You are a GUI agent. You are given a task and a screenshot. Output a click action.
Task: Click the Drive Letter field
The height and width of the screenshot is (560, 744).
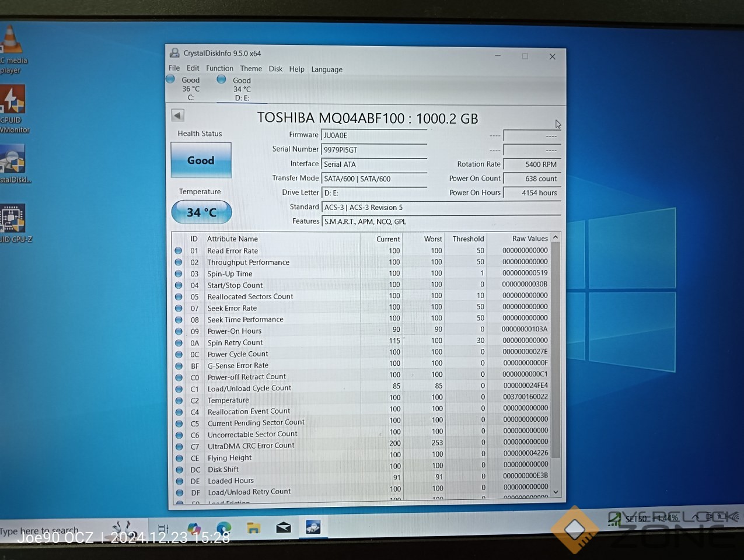(374, 193)
